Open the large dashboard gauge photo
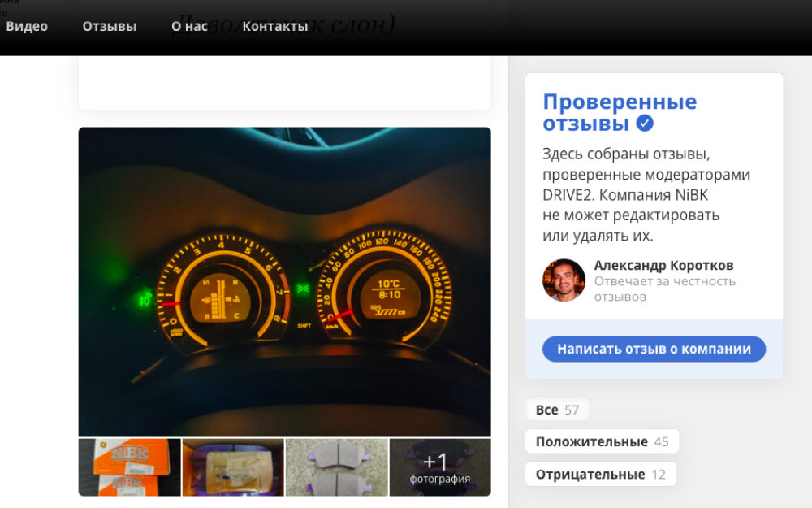 tap(284, 282)
